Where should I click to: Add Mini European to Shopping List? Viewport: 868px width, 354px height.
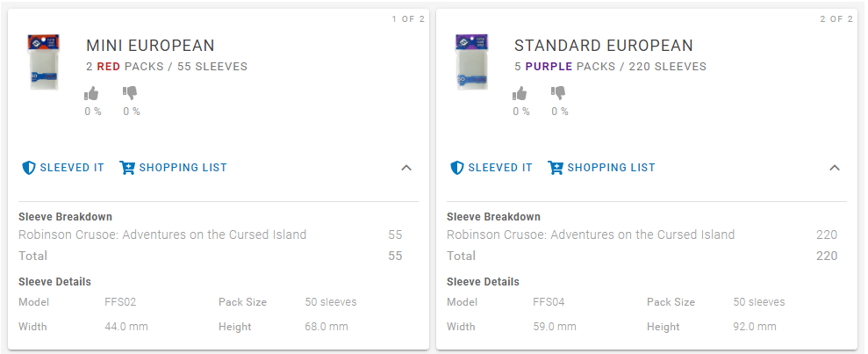pos(173,168)
